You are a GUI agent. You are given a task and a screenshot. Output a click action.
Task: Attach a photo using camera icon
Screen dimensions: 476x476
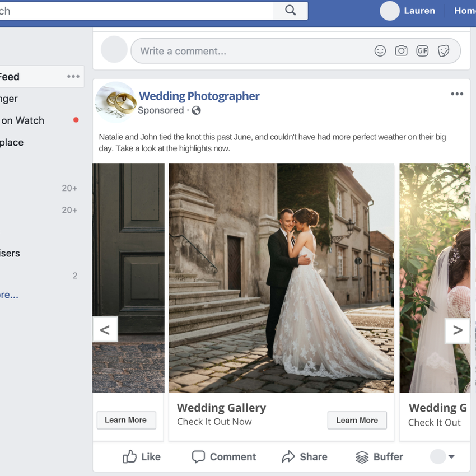401,51
